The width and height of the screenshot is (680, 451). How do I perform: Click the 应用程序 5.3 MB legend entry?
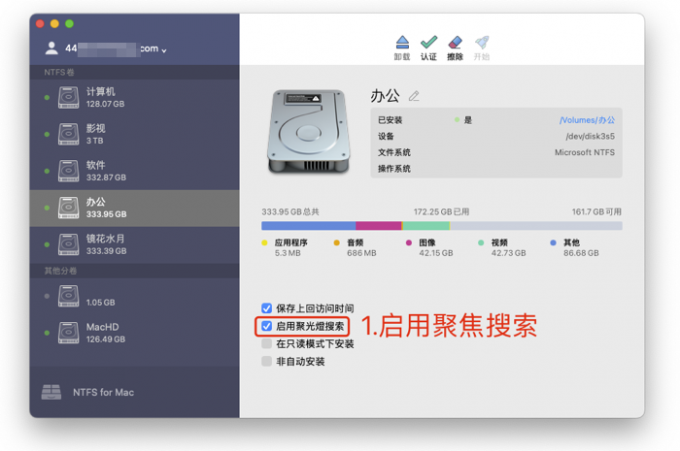tap(284, 248)
